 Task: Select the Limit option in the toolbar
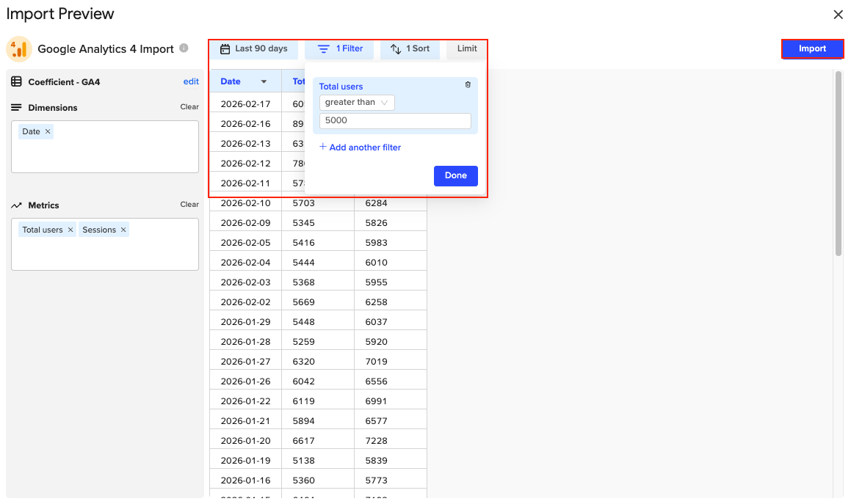pos(466,49)
